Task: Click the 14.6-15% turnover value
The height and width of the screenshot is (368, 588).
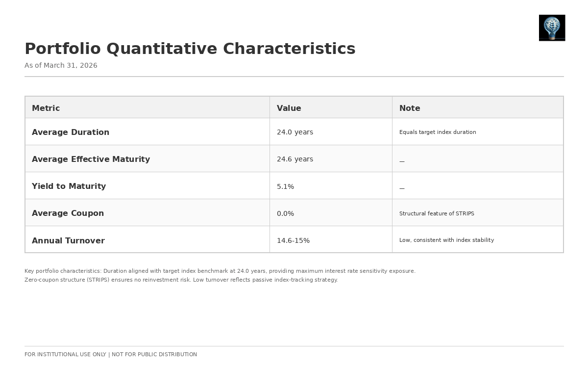Action: pos(293,241)
